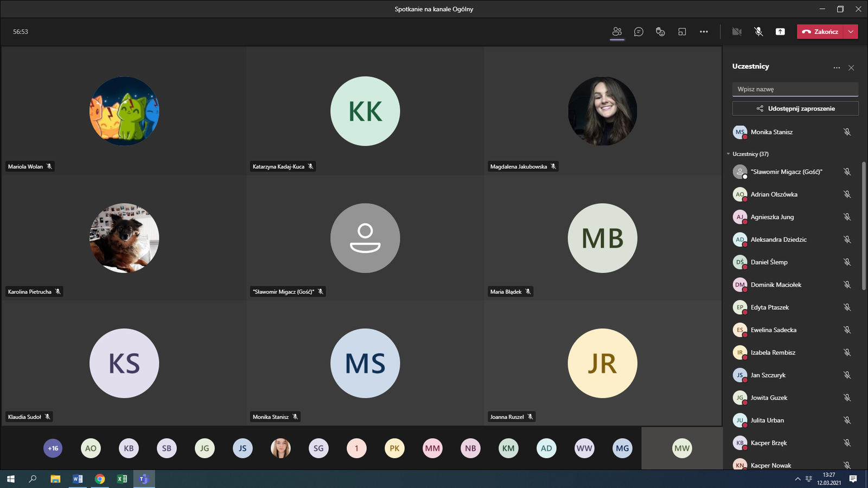Toggle the camera on
Viewport: 868px width, 488px height.
[x=737, y=31]
